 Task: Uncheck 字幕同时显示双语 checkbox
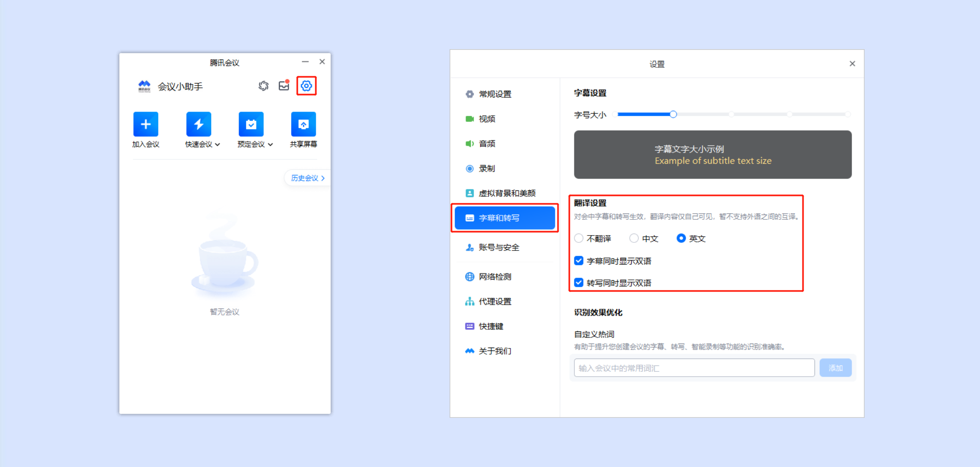click(579, 261)
